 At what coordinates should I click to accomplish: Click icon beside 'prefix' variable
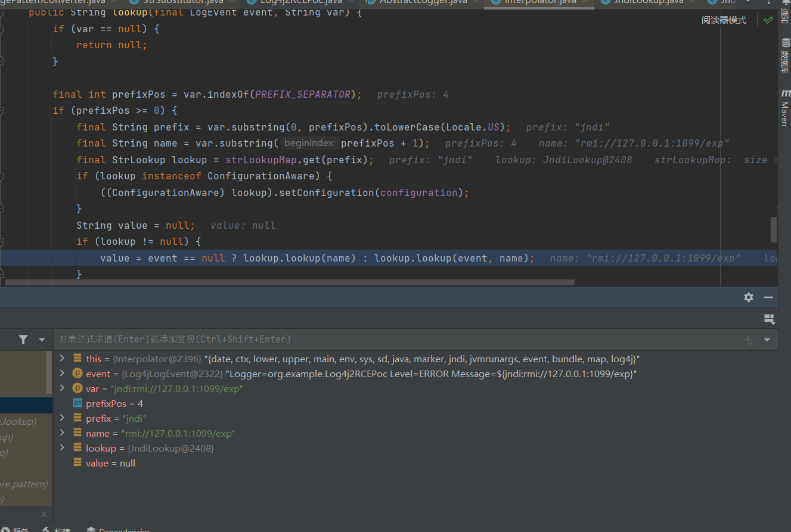point(77,418)
